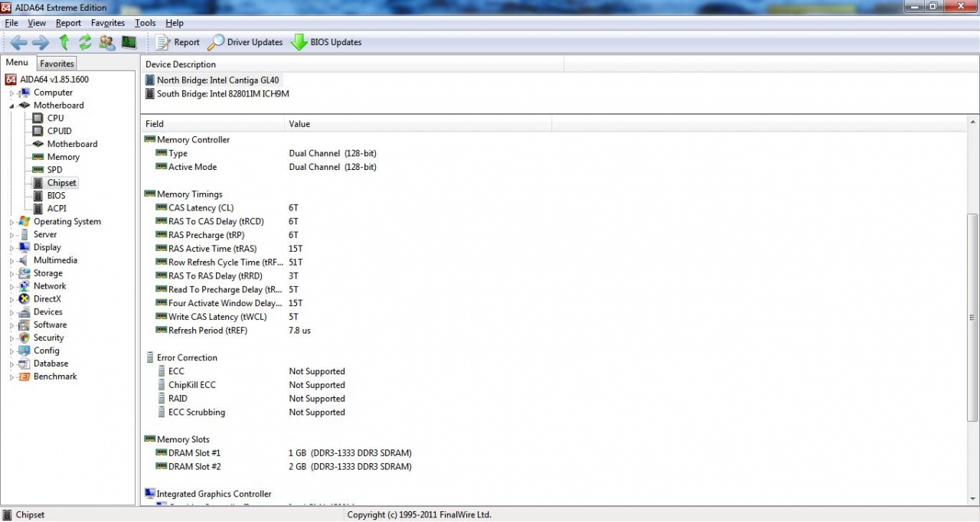Open the File menu
Image resolution: width=980 pixels, height=522 pixels.
click(x=11, y=23)
